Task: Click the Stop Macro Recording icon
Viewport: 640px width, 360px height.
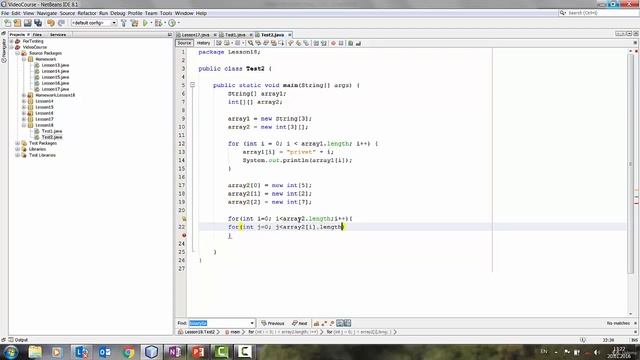Action: pos(341,43)
